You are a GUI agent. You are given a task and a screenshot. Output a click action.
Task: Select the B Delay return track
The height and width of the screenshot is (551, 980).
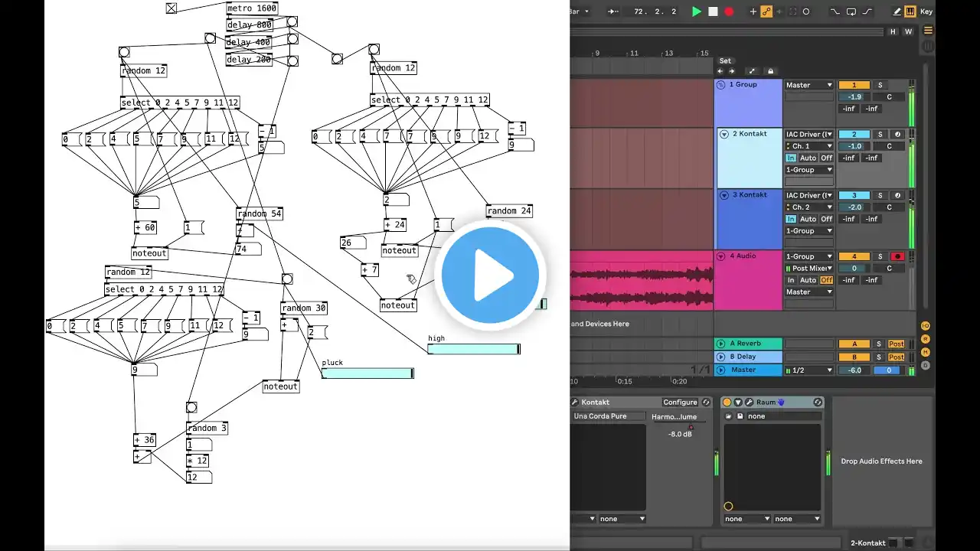pyautogui.click(x=748, y=357)
